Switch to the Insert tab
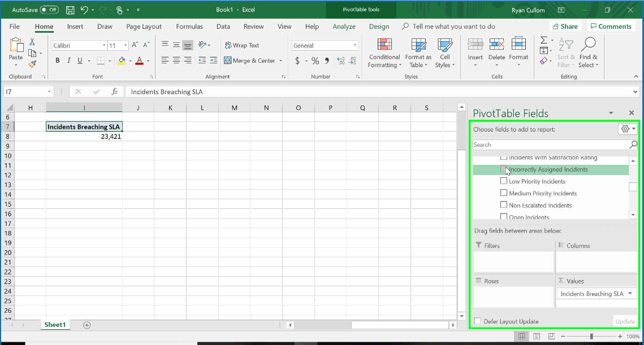 point(75,26)
